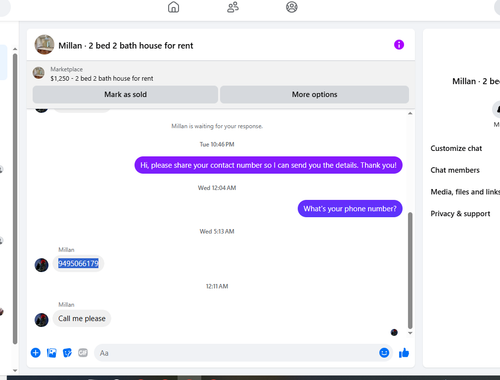Open conversation information purple info icon
Image resolution: width=500 pixels, height=380 pixels.
[x=399, y=45]
